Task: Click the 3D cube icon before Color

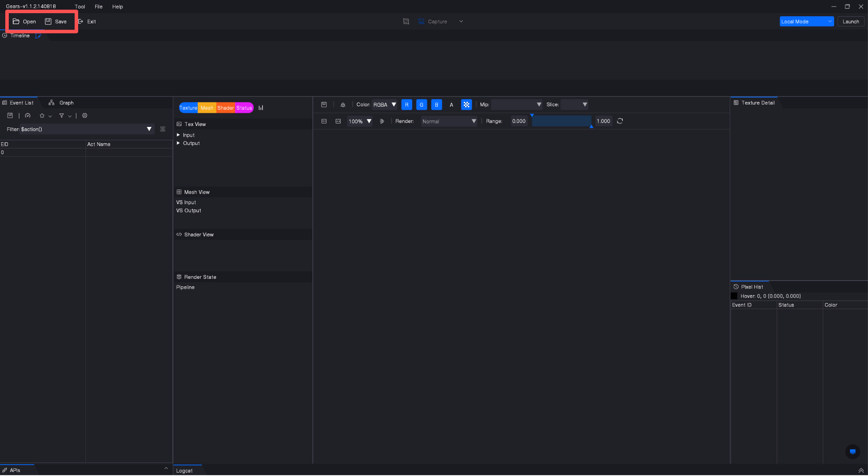Action: (x=343, y=105)
